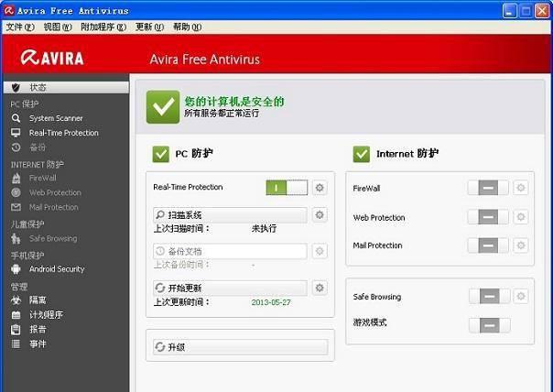The image size is (553, 392).
Task: Open Real-Time Protection gear settings
Action: [x=320, y=188]
